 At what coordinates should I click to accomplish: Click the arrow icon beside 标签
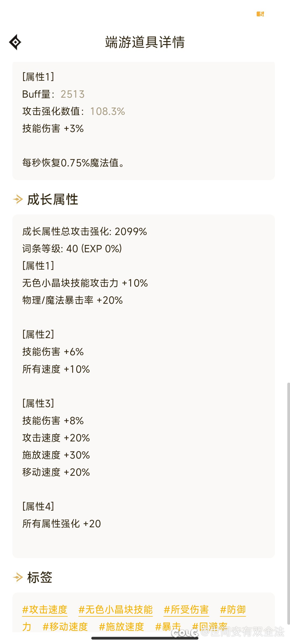[x=18, y=577]
